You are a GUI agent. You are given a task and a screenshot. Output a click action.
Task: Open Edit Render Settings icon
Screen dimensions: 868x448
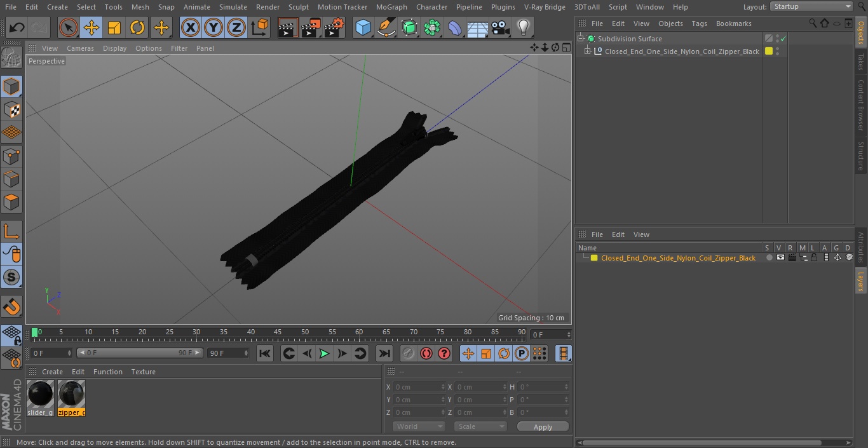click(x=334, y=27)
